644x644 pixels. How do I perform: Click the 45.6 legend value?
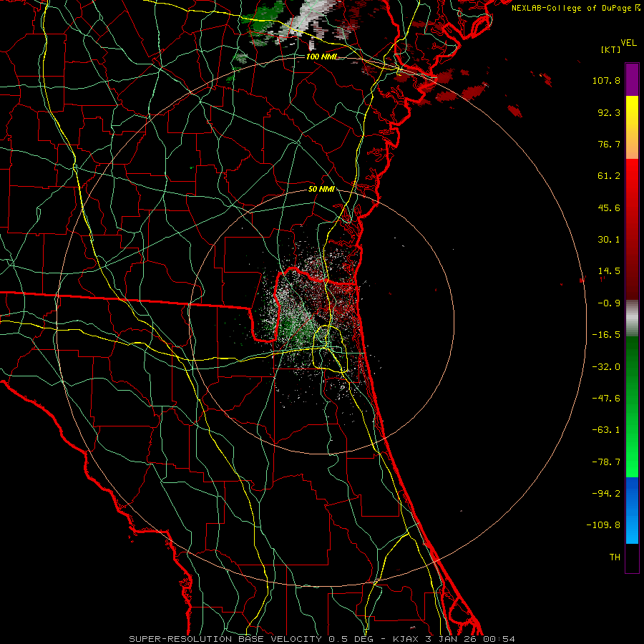click(609, 208)
